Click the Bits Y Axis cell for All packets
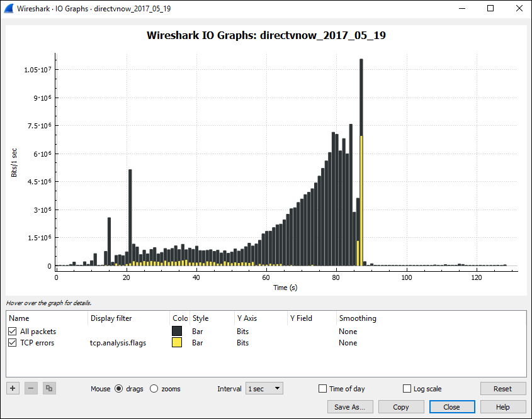This screenshot has width=532, height=419. [242, 331]
